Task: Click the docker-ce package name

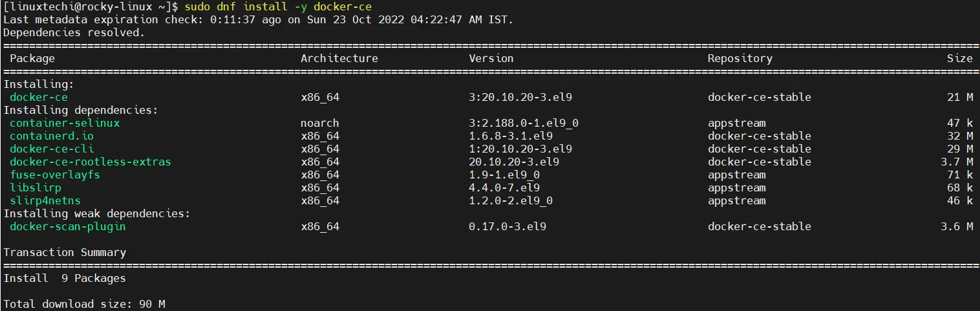Action: [39, 97]
